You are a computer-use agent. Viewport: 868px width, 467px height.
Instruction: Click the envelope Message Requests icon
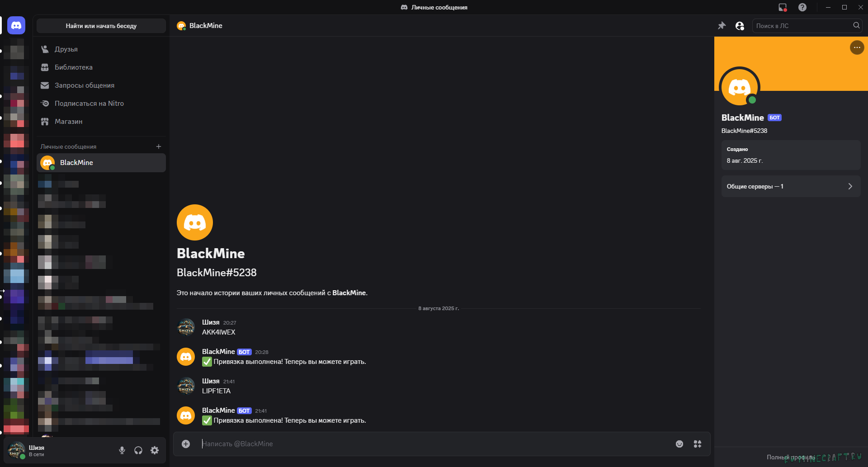(45, 85)
